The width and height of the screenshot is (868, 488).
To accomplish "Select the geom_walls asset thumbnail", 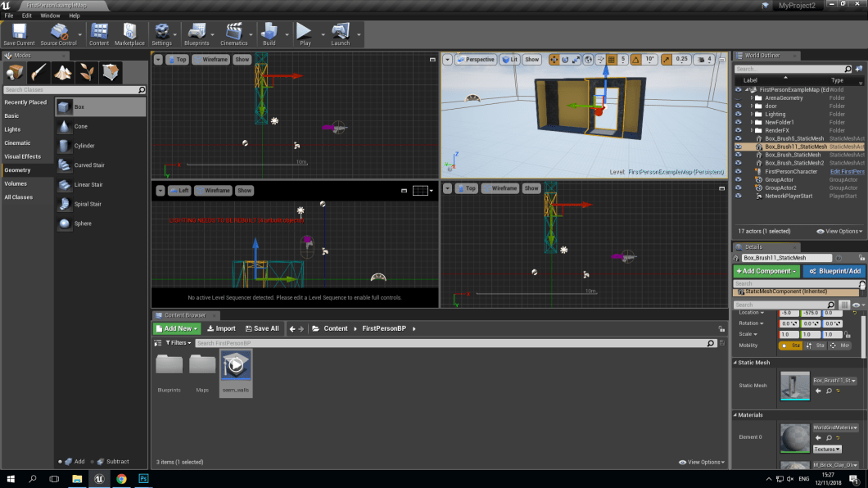I will 236,364.
